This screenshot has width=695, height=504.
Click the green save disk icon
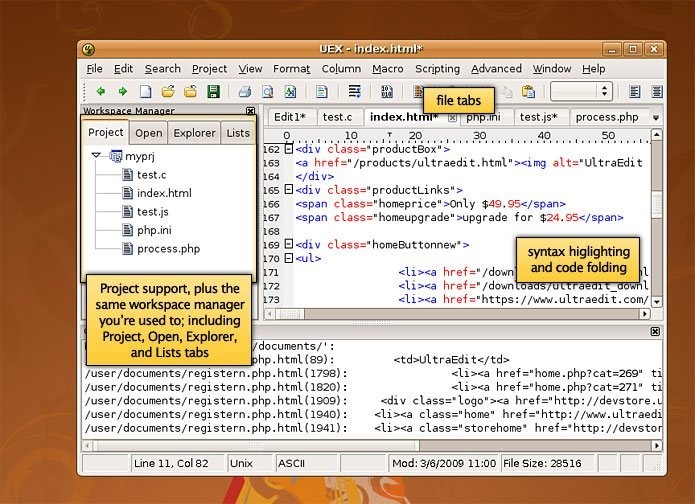[213, 92]
